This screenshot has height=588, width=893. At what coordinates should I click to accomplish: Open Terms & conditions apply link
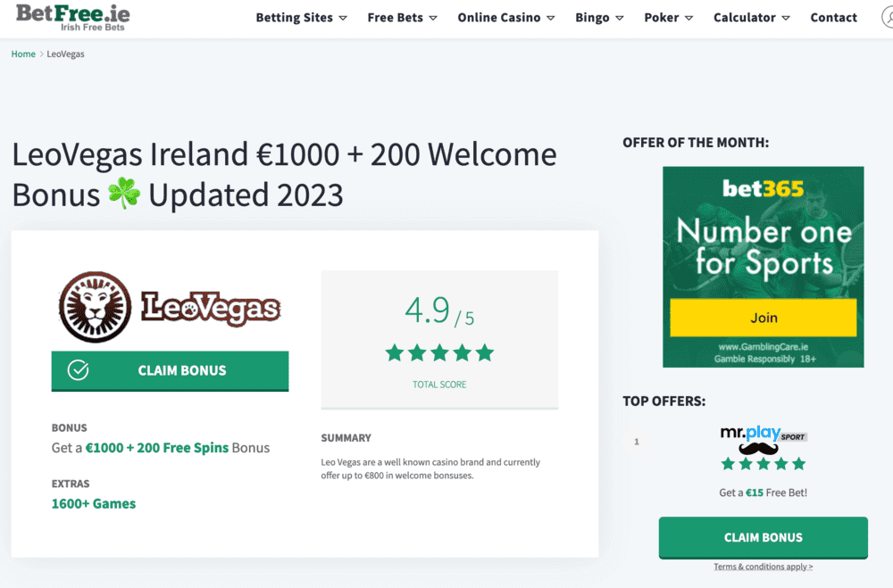click(764, 567)
